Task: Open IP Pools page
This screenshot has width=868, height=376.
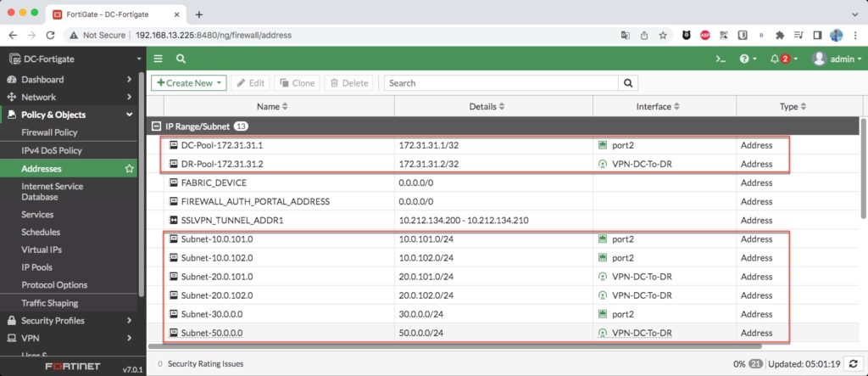Action: pyautogui.click(x=37, y=267)
